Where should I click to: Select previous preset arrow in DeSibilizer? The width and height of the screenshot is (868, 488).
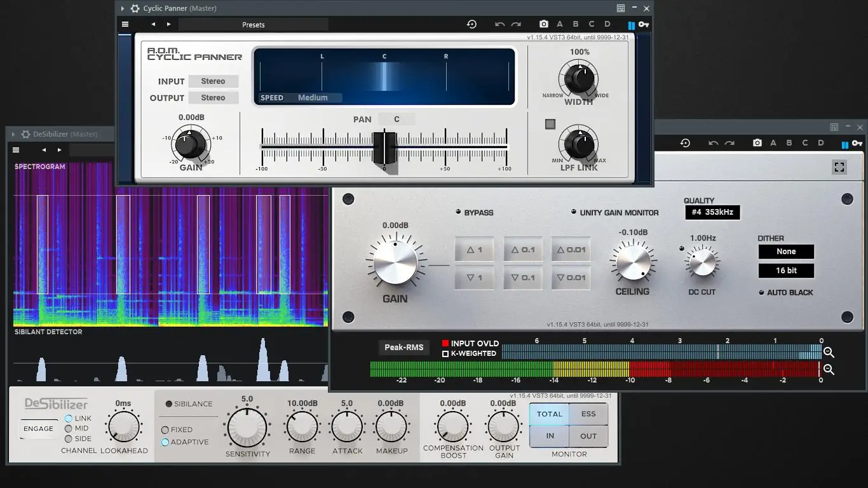pos(44,150)
